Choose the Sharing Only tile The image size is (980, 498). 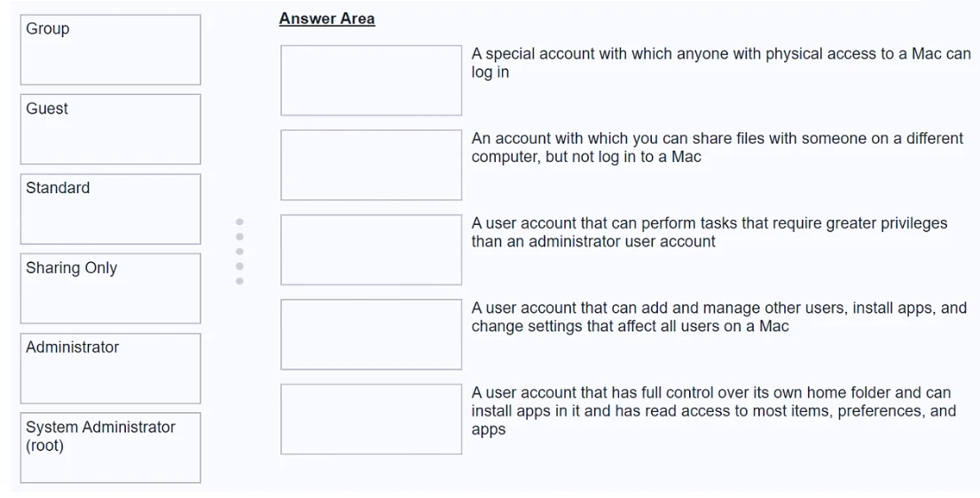111,289
